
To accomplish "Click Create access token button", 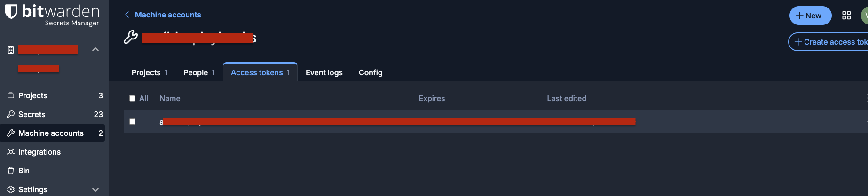I will [830, 42].
